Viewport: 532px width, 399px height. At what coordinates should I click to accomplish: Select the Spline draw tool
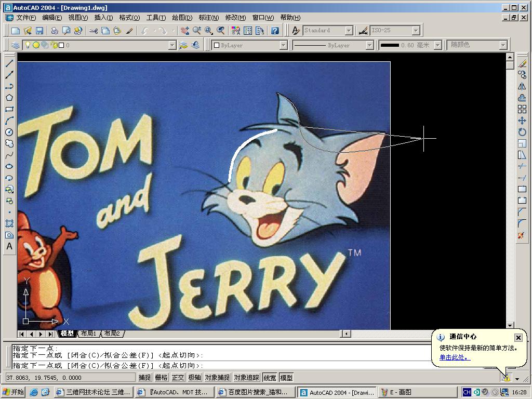click(9, 155)
